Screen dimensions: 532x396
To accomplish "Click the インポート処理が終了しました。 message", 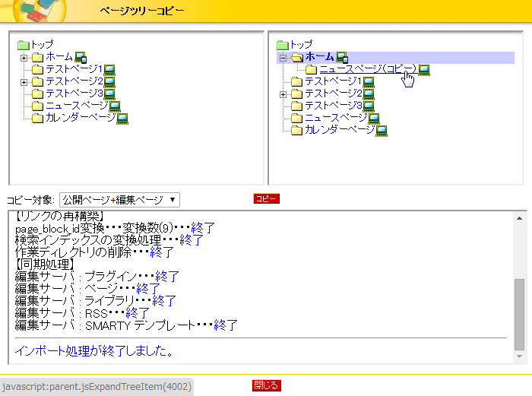I will coord(94,350).
